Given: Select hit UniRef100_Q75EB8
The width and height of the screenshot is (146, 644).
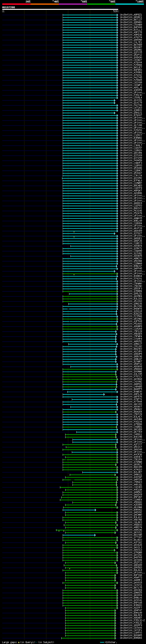Looking at the screenshot, I should (x=131, y=424).
